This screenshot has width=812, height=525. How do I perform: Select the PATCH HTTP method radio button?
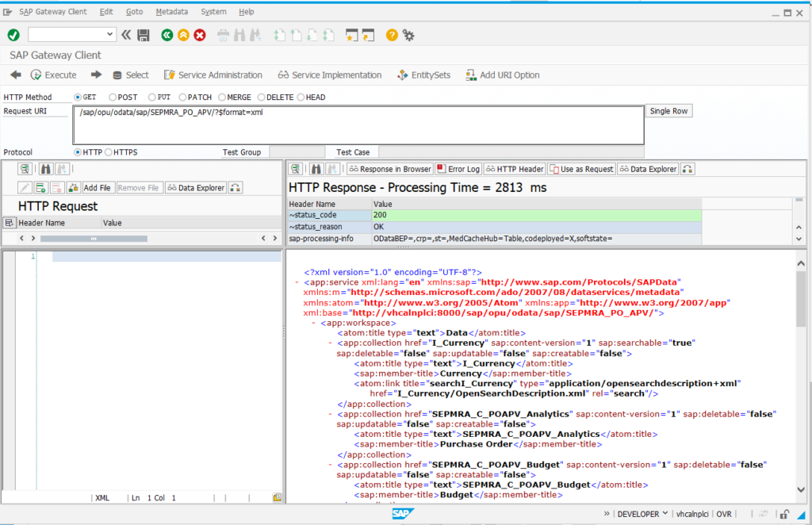(x=182, y=98)
